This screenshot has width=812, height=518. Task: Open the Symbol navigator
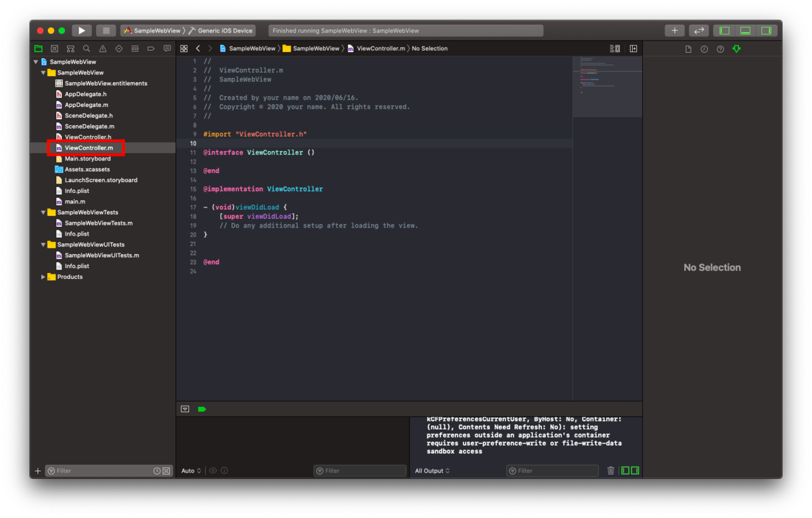70,49
